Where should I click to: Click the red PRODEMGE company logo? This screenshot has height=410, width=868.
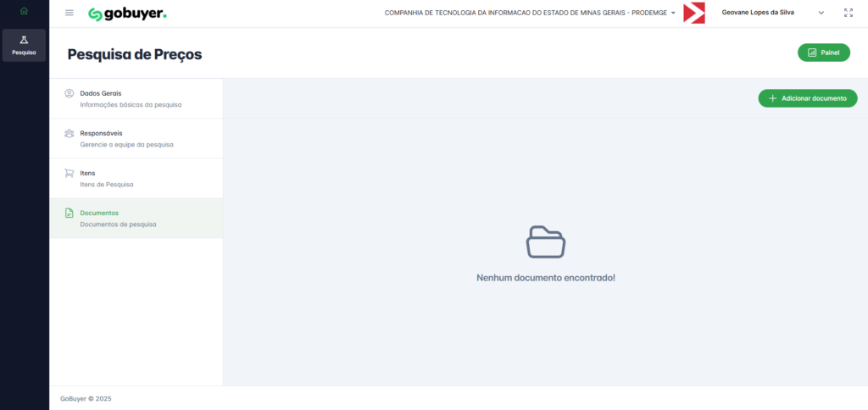(x=693, y=13)
